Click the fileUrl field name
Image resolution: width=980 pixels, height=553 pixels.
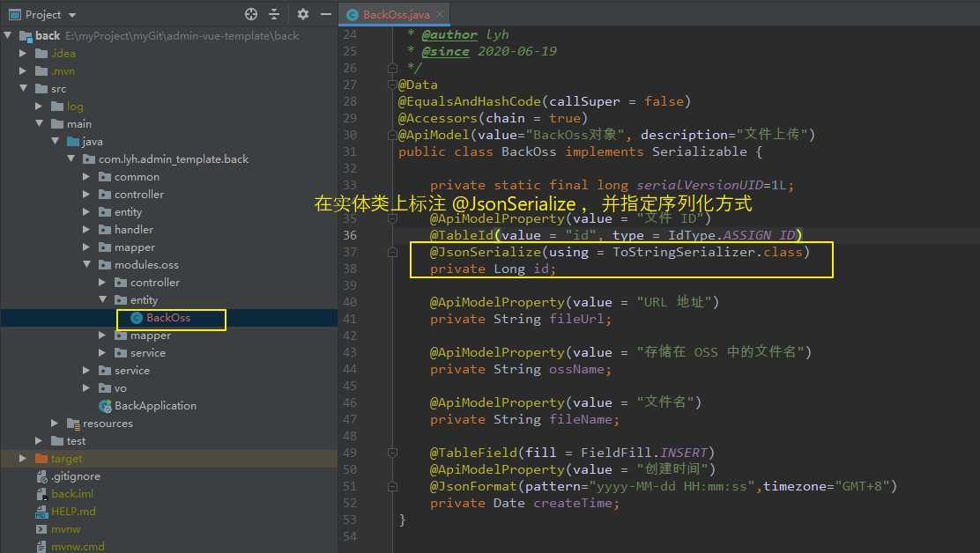pyautogui.click(x=576, y=319)
